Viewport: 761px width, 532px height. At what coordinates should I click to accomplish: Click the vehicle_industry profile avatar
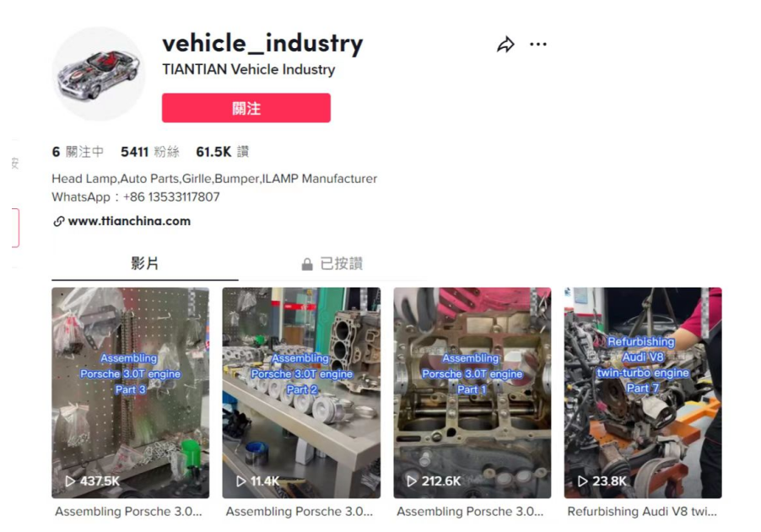[x=99, y=73]
